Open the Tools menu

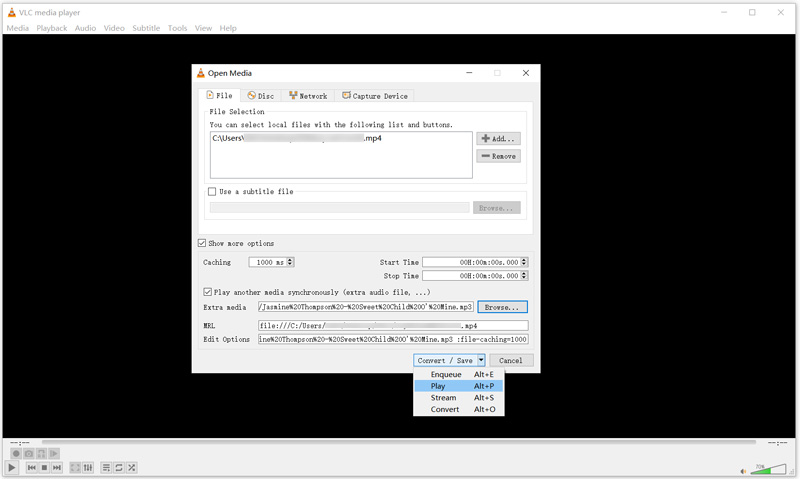[x=177, y=28]
